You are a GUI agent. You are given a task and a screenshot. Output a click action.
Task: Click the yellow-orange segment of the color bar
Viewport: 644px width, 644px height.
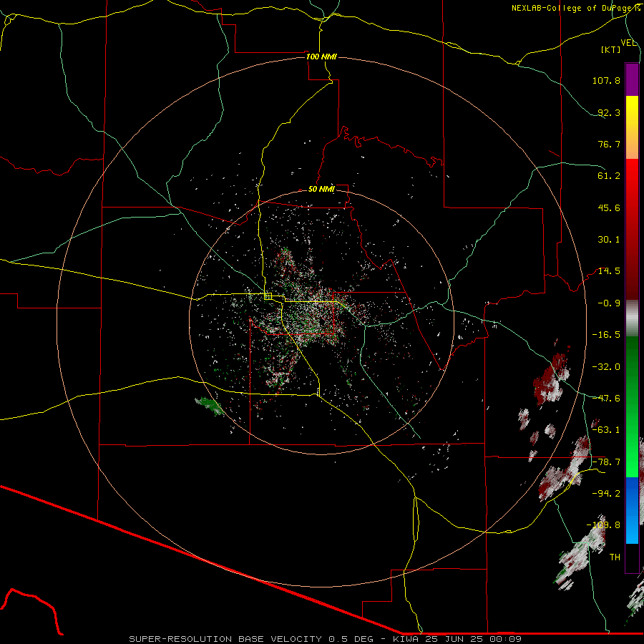click(x=632, y=127)
